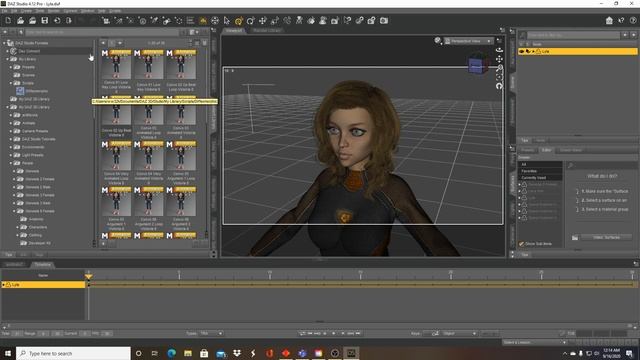640x360 pixels.
Task: Select the highlighted Universal tool icon
Action: click(x=239, y=20)
